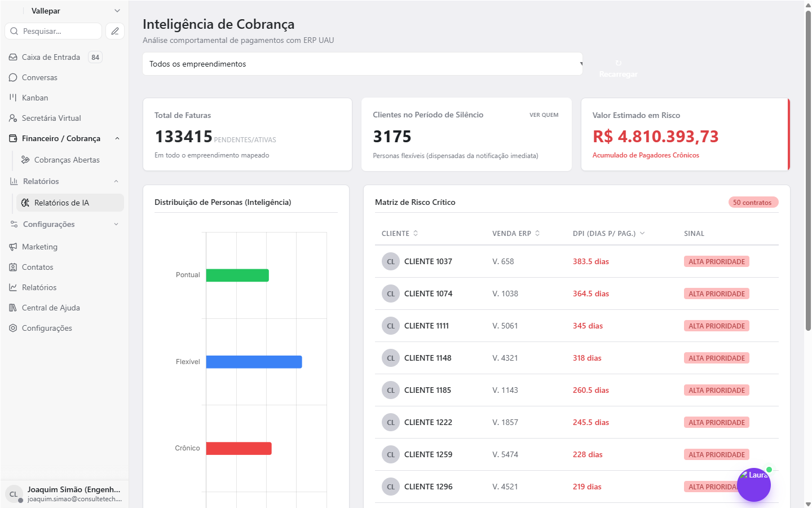This screenshot has width=812, height=508.
Task: Click the search magnifier icon
Action: [x=14, y=31]
